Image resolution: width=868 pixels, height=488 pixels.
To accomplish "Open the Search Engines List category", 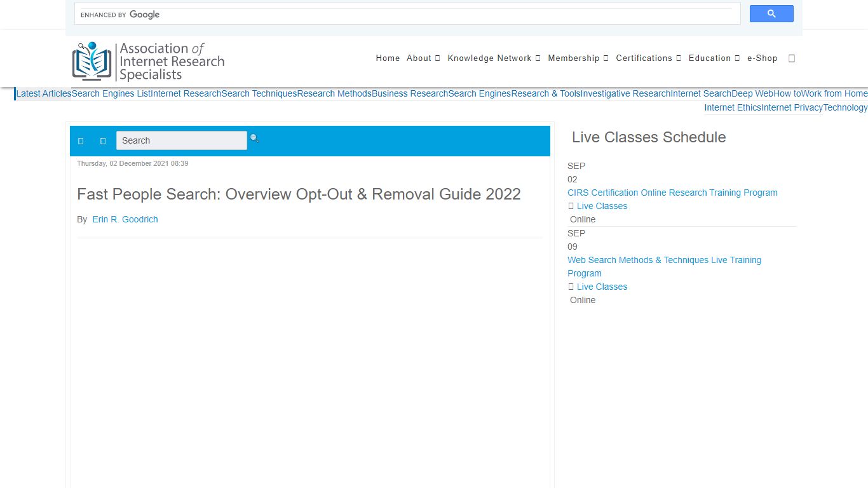I will (x=111, y=93).
